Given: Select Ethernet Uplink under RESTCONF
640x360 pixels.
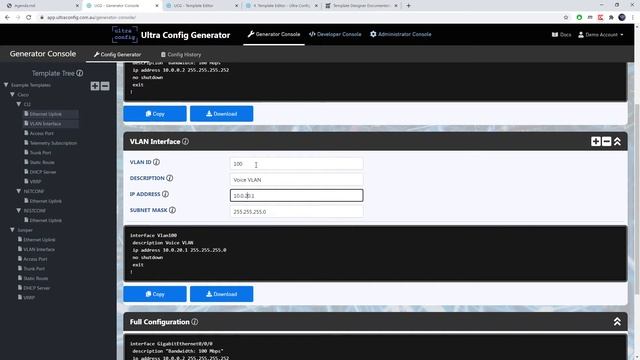Looking at the screenshot, I should [45, 220].
